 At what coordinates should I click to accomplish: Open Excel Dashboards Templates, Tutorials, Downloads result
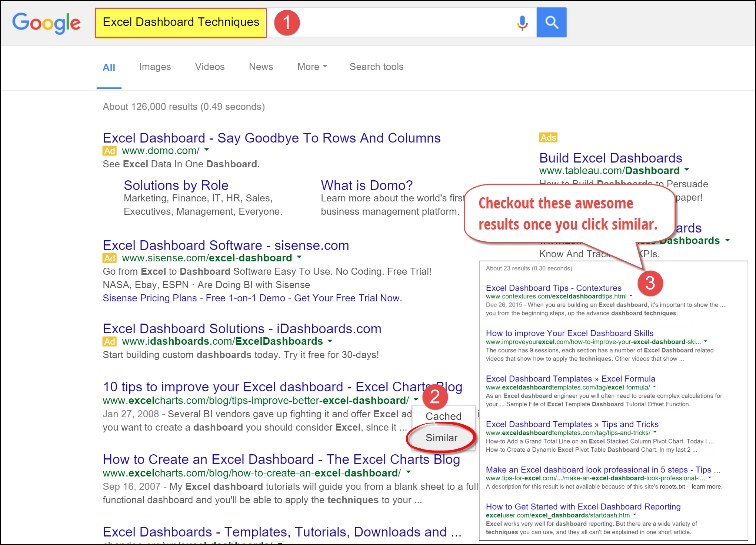coord(282,532)
